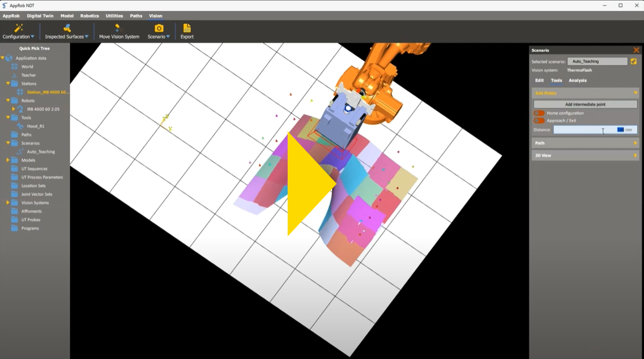
Task: Switch to the Analysis tab
Action: (577, 81)
